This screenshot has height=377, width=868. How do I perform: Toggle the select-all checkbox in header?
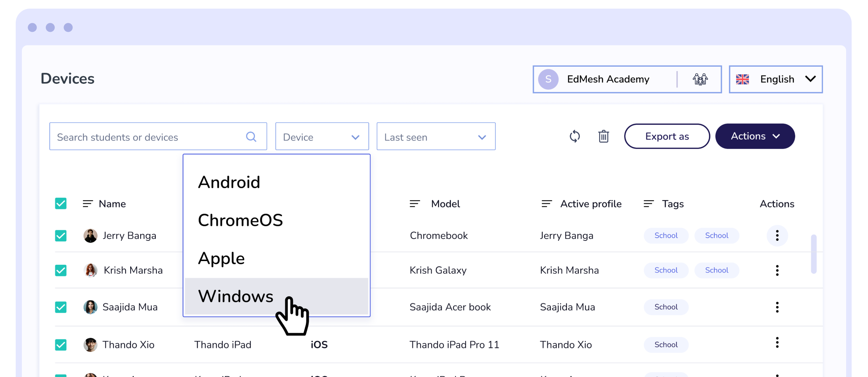pos(61,204)
